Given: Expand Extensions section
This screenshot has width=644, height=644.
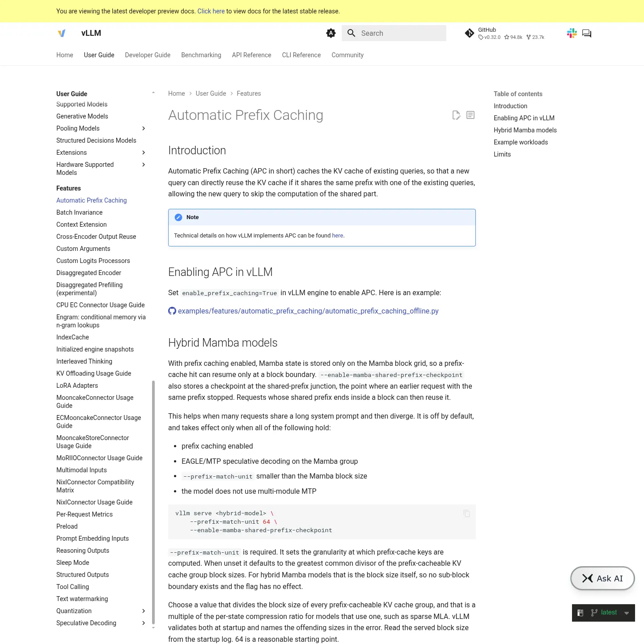Looking at the screenshot, I should pos(144,153).
